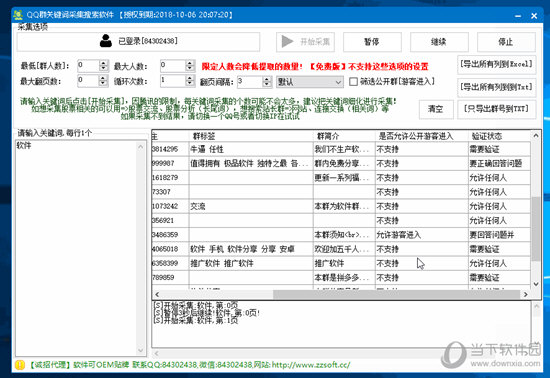Adjust the 最大人数 spinner arrows

pyautogui.click(x=190, y=66)
